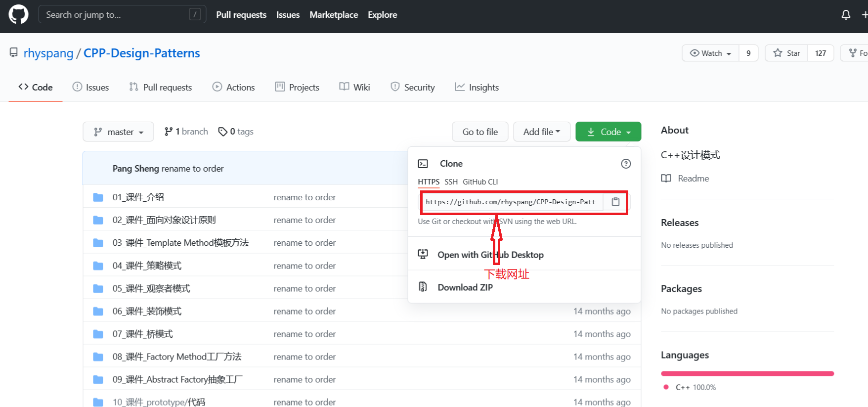Open rhyspang owner profile link
Image resolution: width=868 pixels, height=407 pixels.
point(48,53)
